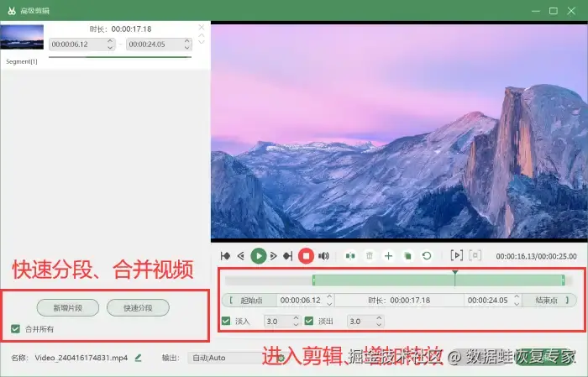Click the copy segment icon
This screenshot has width=588, height=377.
click(x=407, y=256)
